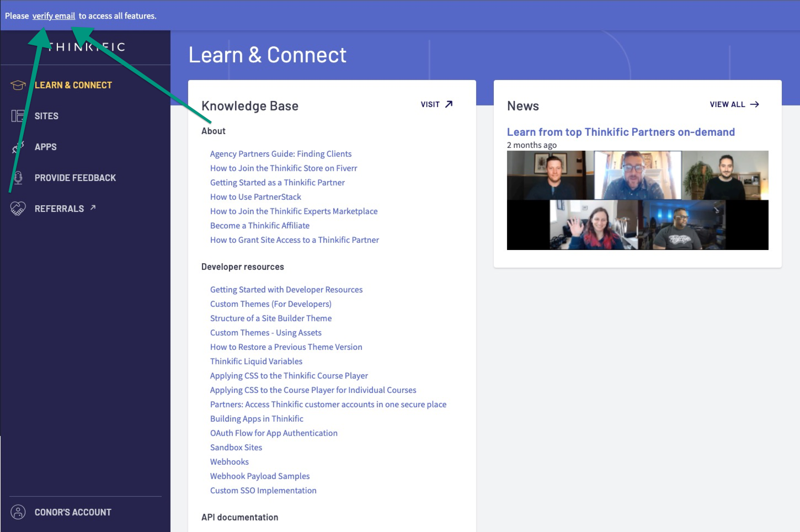
Task: Click View All on the News card
Action: [x=727, y=104]
